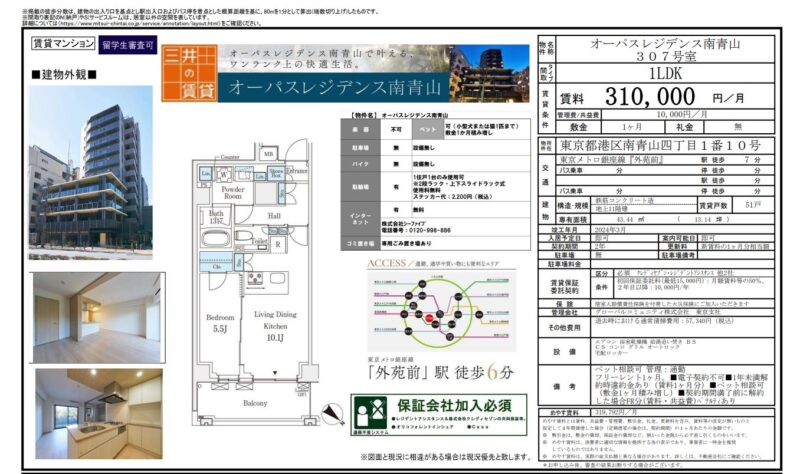Image resolution: width=800 pixels, height=474 pixels.
Task: Click the 備考 label cell
Action: tap(564, 386)
